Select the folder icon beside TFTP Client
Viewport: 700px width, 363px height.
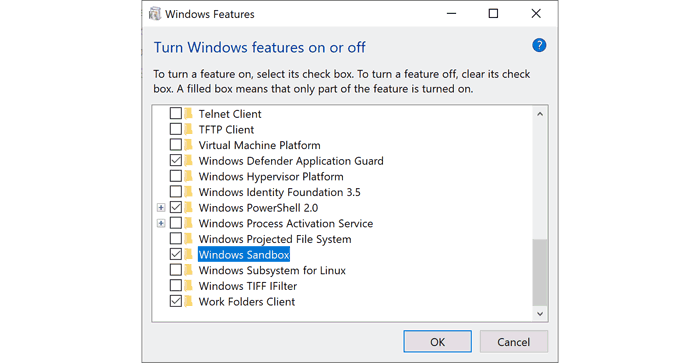188,129
